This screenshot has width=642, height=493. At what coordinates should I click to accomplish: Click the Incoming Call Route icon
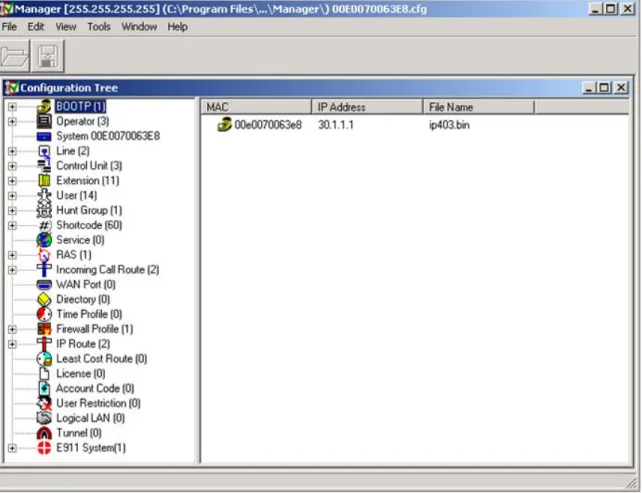click(44, 270)
